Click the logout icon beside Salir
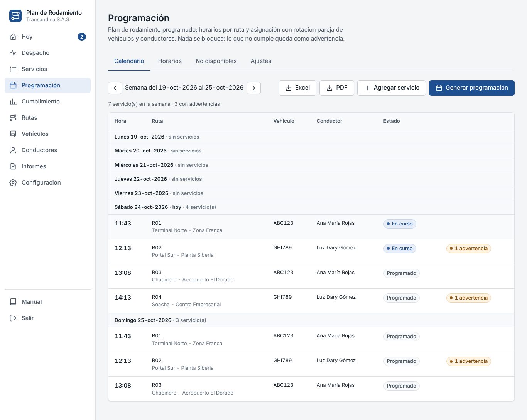Viewport: 527px width, 420px height. (13, 318)
